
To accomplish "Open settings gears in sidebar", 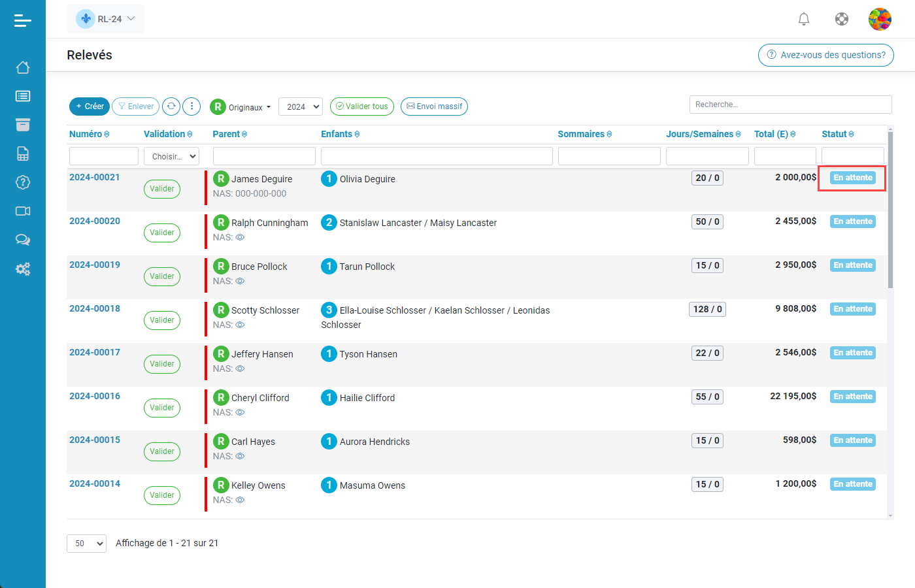I will click(23, 269).
